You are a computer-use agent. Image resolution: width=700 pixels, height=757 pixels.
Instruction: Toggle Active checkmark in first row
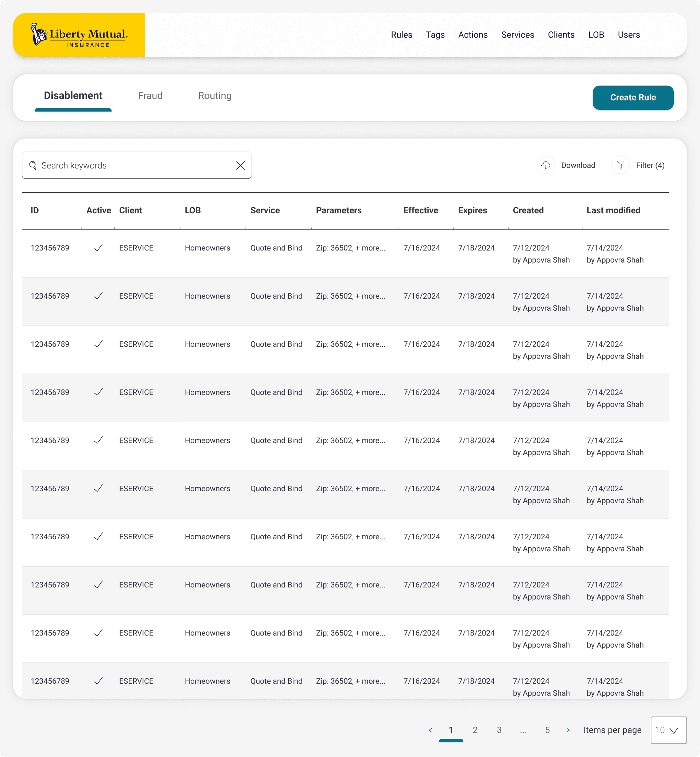coord(98,248)
